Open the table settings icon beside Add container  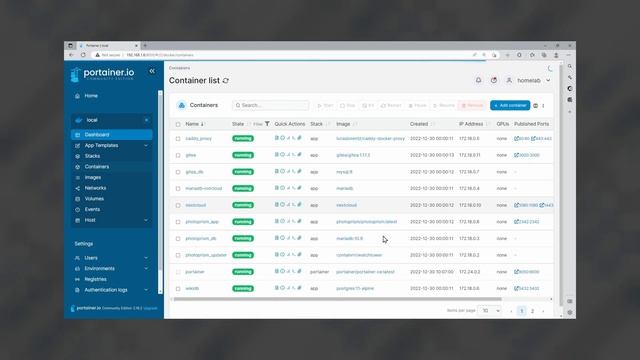coord(536,106)
